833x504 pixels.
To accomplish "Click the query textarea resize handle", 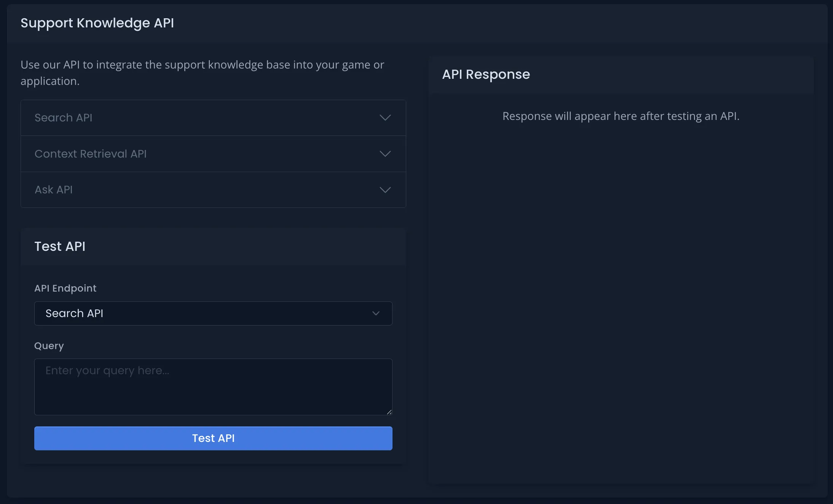I will pyautogui.click(x=389, y=412).
